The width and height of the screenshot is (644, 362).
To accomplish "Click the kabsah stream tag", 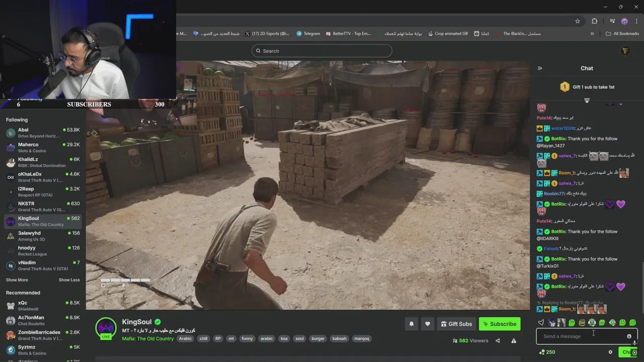I will (340, 338).
